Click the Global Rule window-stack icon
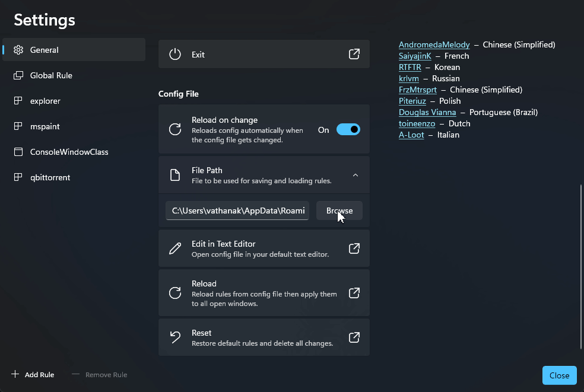The width and height of the screenshot is (584, 392). [x=18, y=75]
